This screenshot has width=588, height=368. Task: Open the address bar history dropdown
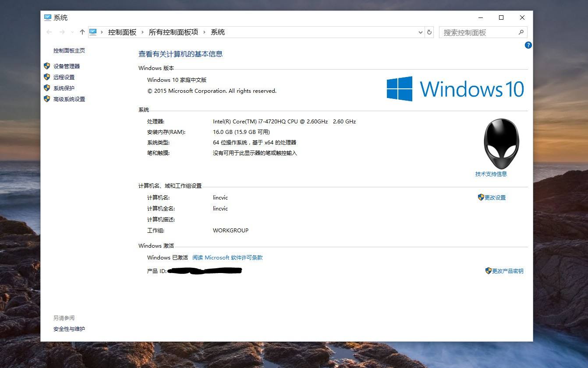click(x=421, y=32)
